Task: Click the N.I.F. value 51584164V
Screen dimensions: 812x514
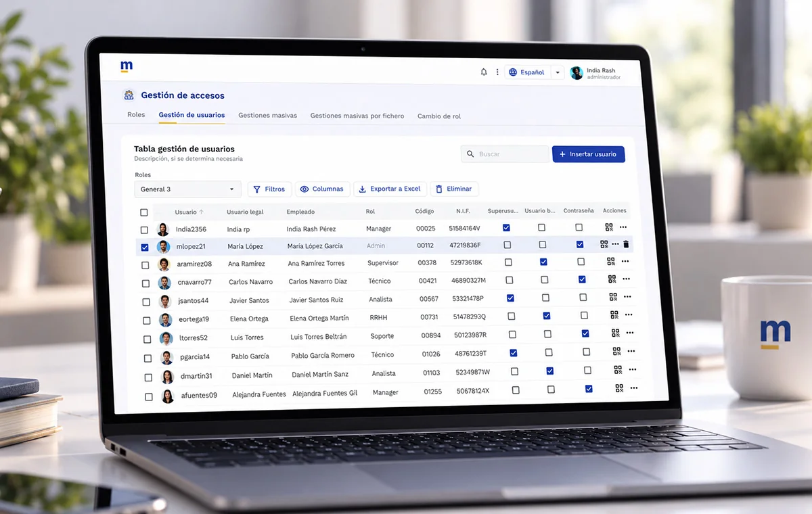Action: (464, 229)
